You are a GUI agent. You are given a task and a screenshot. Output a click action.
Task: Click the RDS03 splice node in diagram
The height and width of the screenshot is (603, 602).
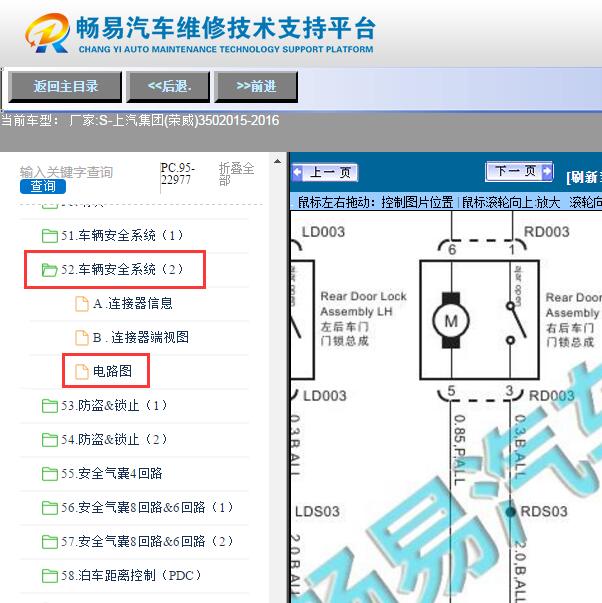(510, 512)
